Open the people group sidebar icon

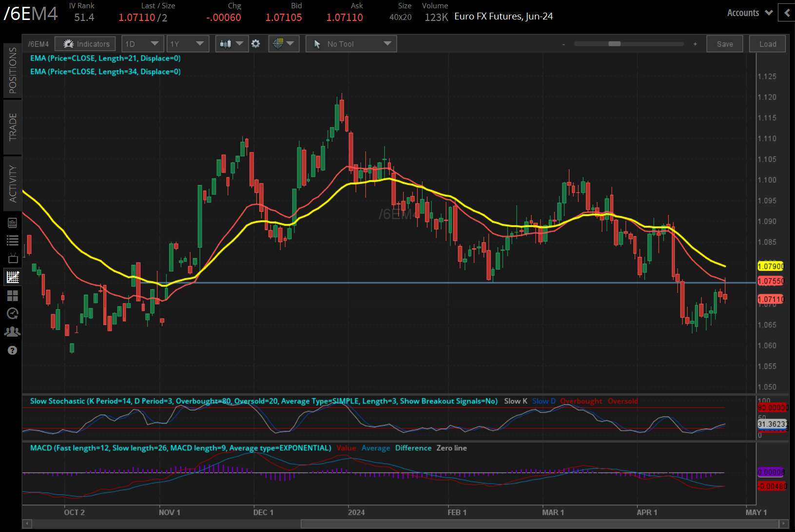[x=12, y=332]
